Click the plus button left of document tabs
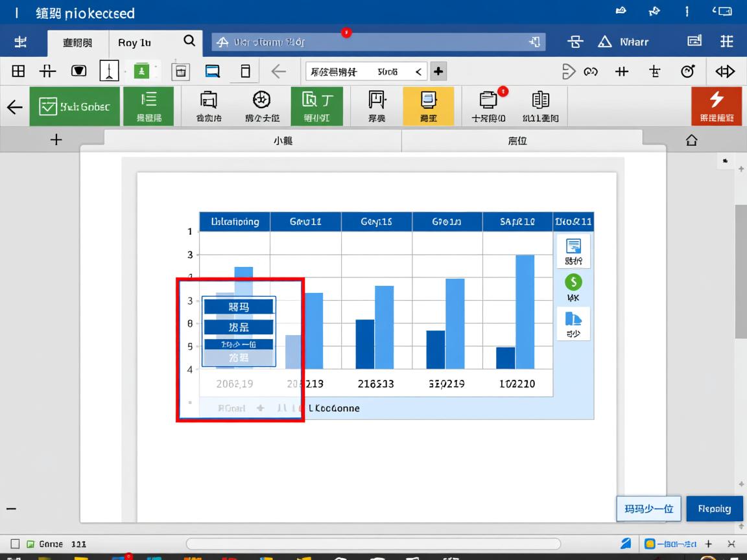Screen dimensions: 747x560 tap(56, 139)
